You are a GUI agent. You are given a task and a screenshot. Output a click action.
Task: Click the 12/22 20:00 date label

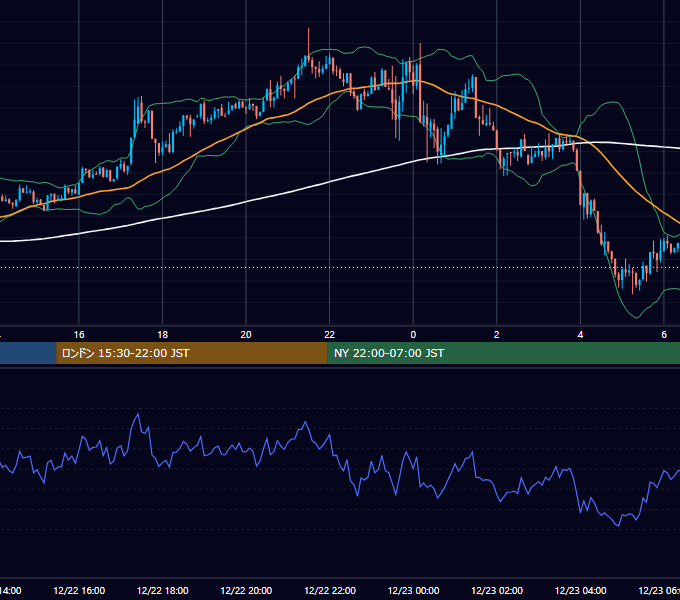(x=246, y=590)
